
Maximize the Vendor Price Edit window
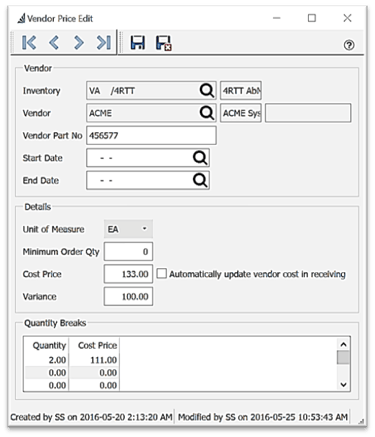pos(312,18)
